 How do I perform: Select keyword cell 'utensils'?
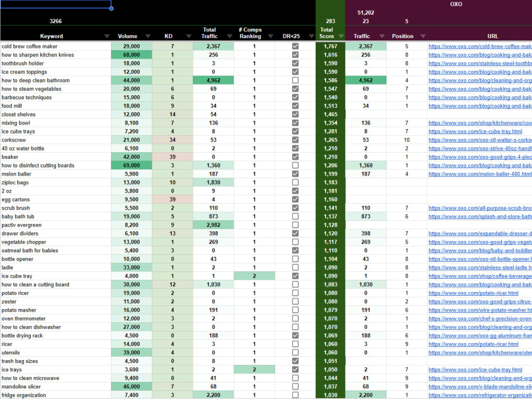point(56,353)
